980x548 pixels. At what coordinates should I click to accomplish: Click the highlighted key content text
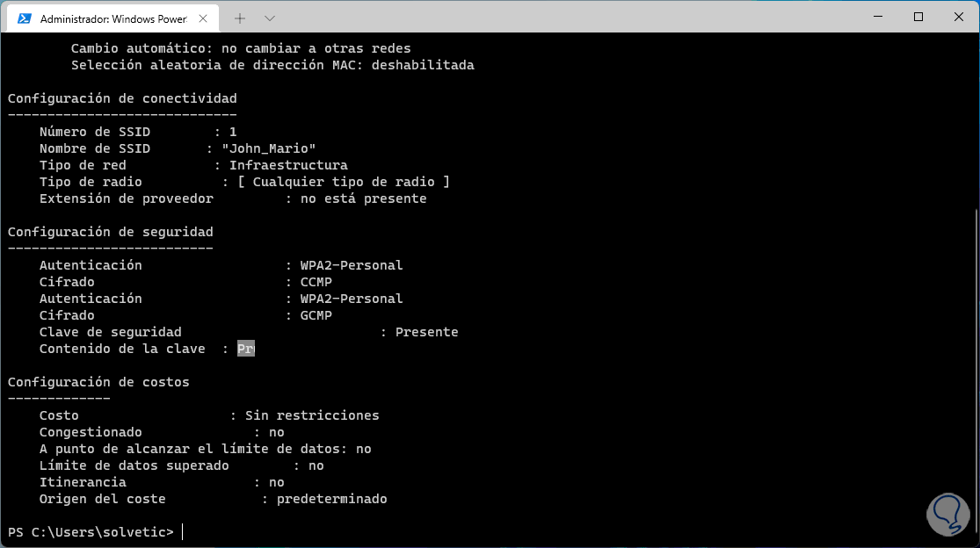click(246, 350)
